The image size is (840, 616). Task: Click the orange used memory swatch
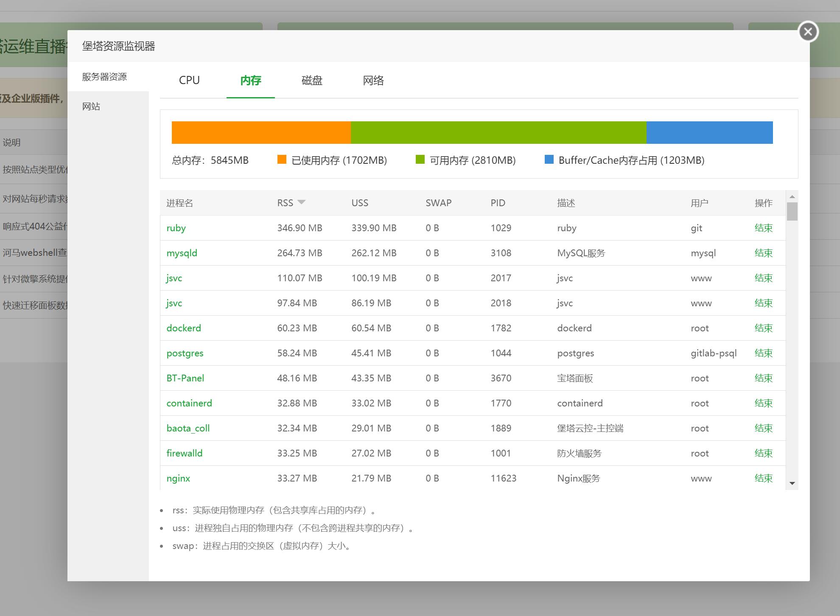click(282, 160)
